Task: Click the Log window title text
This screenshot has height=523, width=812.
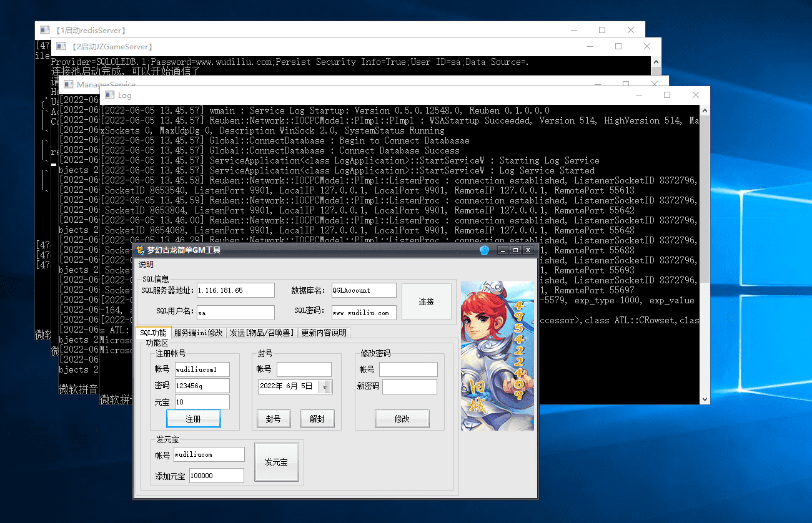Action: 124,95
